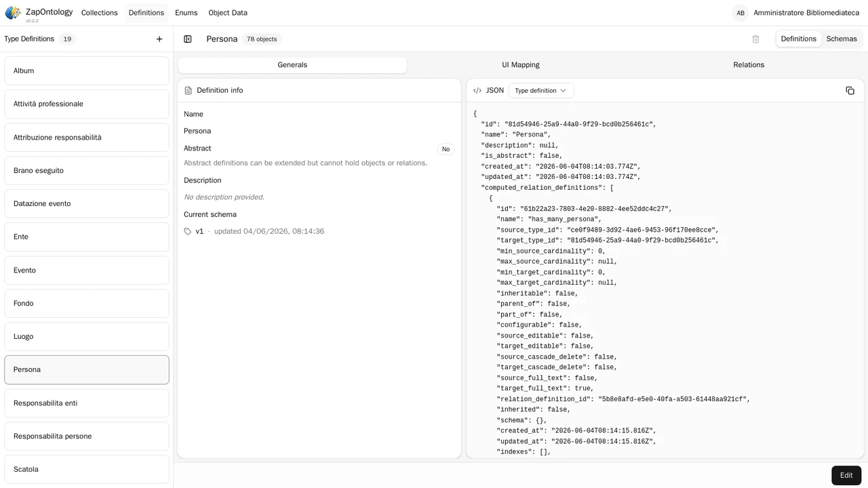Open the Collections menu
This screenshot has width=868, height=488.
click(100, 13)
